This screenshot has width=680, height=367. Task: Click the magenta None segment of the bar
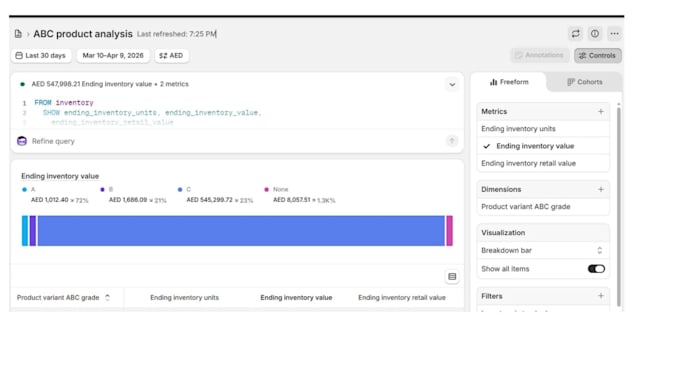click(x=450, y=231)
